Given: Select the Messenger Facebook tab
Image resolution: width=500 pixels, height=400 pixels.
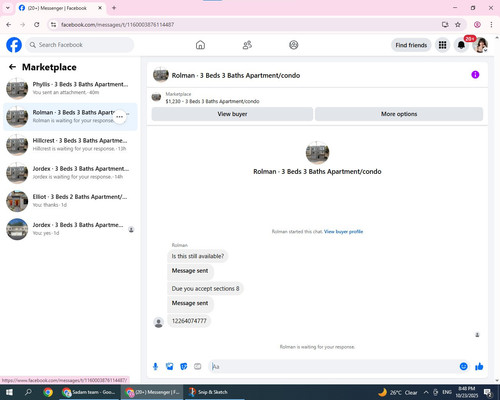Looking at the screenshot, I should [x=61, y=8].
